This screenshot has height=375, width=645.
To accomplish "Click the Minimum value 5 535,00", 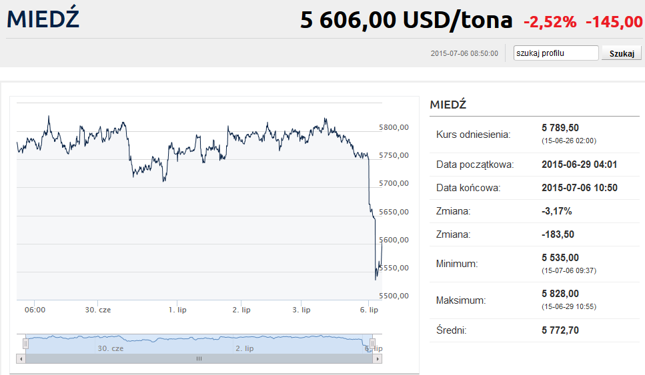I will tap(560, 258).
